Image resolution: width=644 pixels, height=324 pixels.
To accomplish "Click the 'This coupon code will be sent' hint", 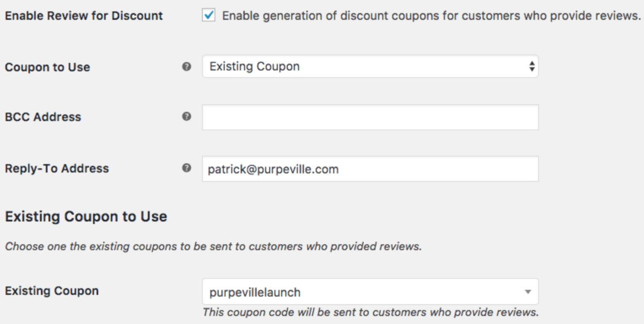I will tap(370, 313).
